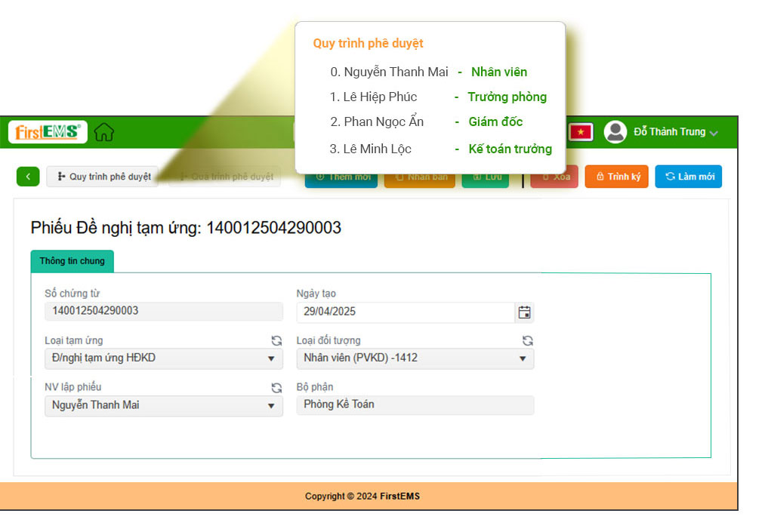Click the user avatar icon
This screenshot has width=765, height=532.
[615, 132]
